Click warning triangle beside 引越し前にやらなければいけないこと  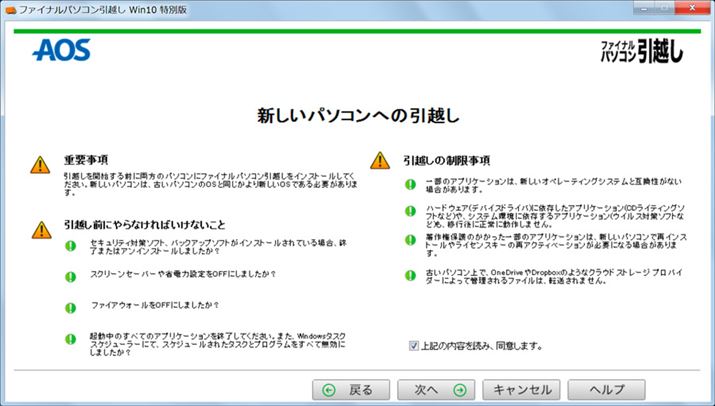[x=41, y=230]
